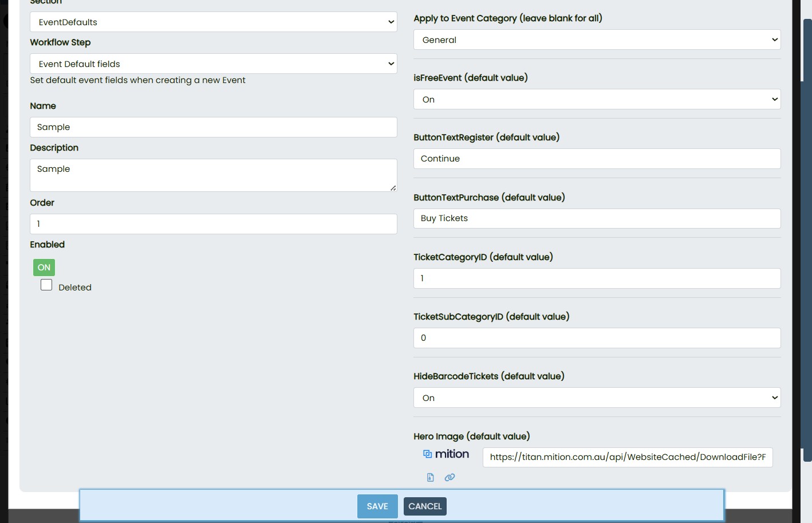The width and height of the screenshot is (812, 523).
Task: Click the Name input field
Action: 213,127
